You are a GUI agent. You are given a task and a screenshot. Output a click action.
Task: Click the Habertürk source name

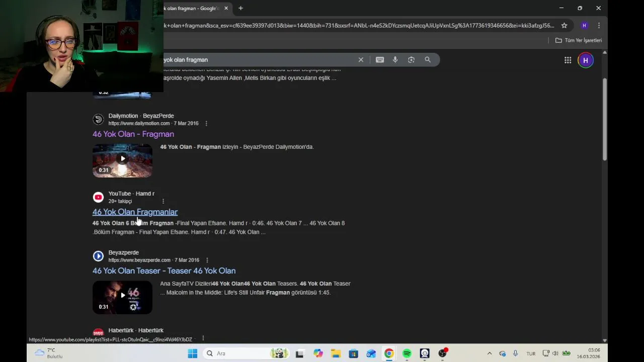[136, 330]
